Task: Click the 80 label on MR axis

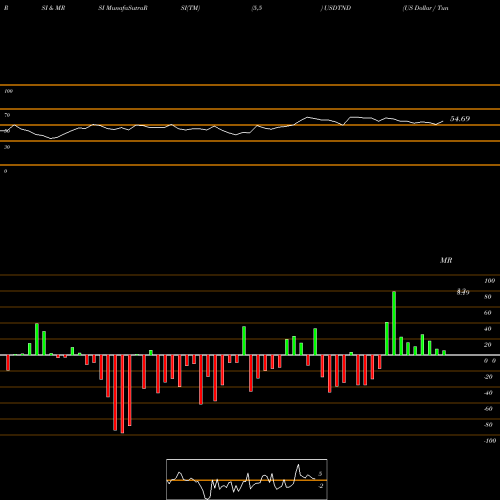Action: click(x=488, y=297)
